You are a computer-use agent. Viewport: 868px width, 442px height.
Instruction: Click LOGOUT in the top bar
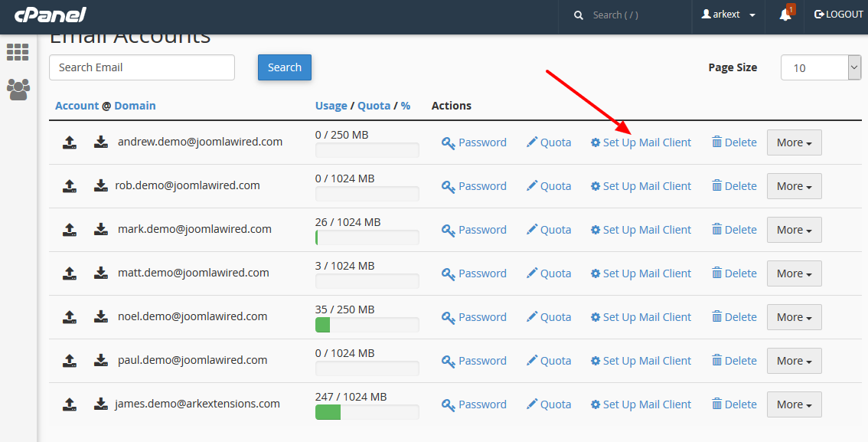click(x=838, y=15)
